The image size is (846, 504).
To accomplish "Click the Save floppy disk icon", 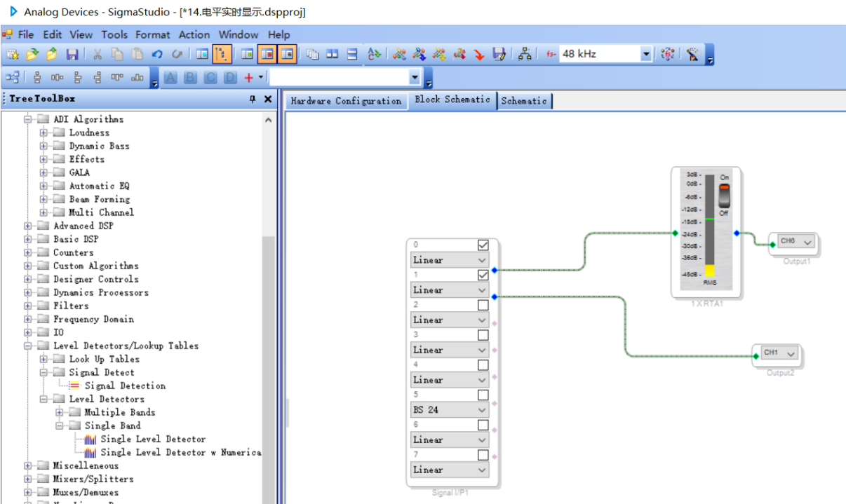I will (x=72, y=54).
